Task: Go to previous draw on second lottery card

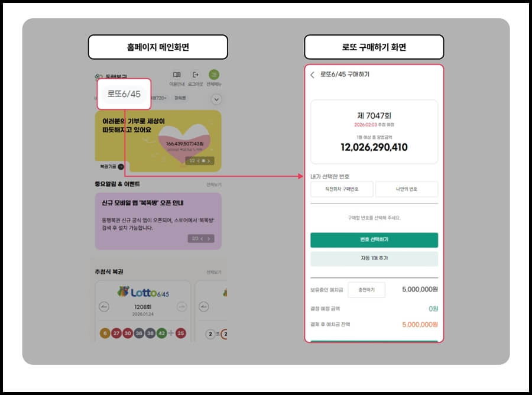Action: pos(203,307)
